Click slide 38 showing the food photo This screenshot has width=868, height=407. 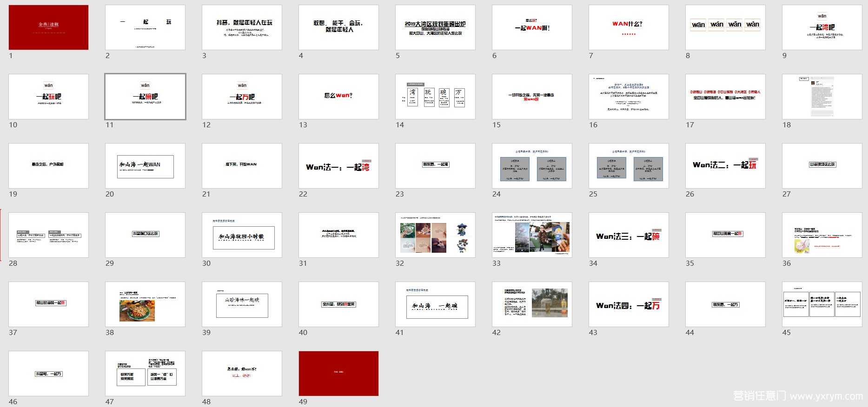click(145, 304)
